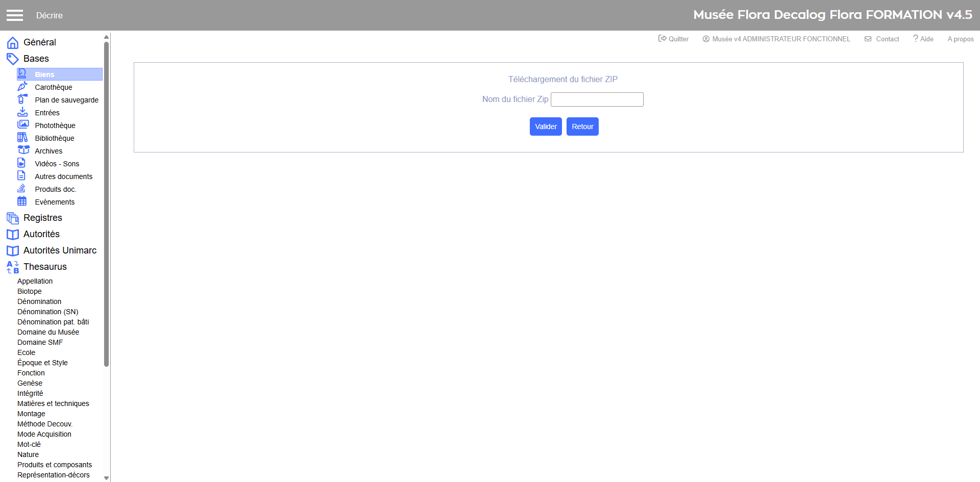This screenshot has height=482, width=980.
Task: Click the Nom du fichier Zip field
Action: (597, 99)
